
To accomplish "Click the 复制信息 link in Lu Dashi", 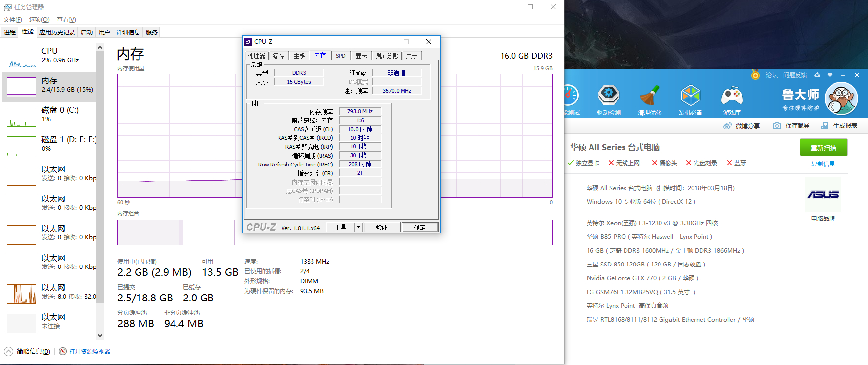I will (x=823, y=164).
